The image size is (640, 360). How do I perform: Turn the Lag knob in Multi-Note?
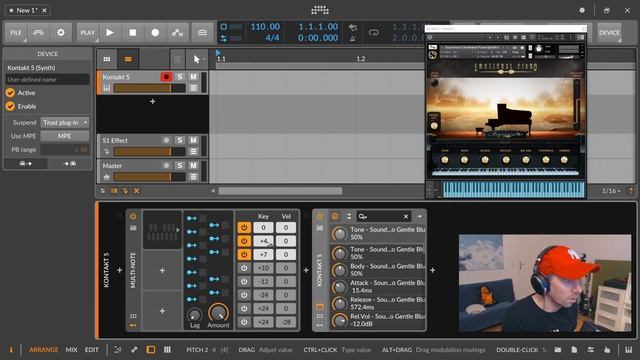195,315
